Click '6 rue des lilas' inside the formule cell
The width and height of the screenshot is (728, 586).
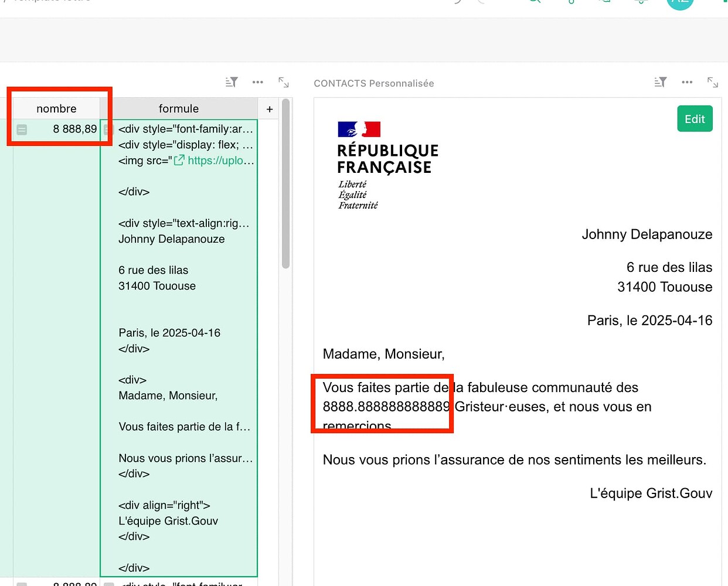[x=154, y=270]
